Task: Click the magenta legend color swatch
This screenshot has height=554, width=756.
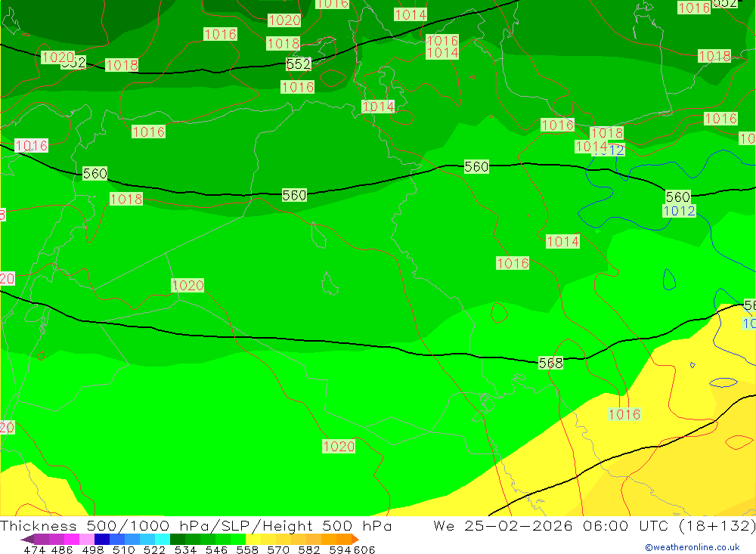Action: 71,539
